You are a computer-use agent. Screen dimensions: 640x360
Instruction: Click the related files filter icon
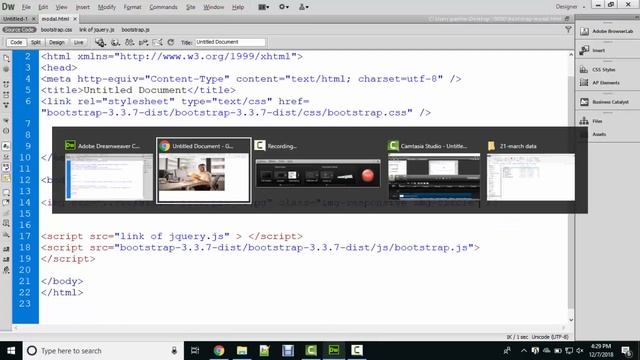pyautogui.click(x=568, y=29)
